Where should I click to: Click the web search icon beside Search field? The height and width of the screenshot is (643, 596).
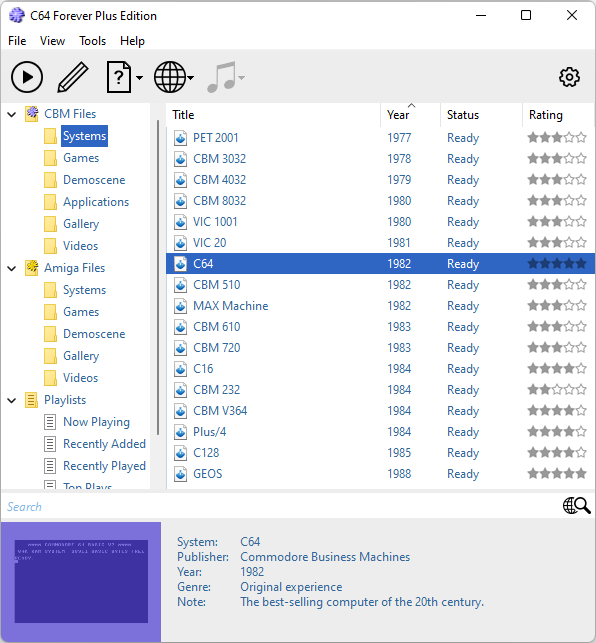pyautogui.click(x=576, y=506)
